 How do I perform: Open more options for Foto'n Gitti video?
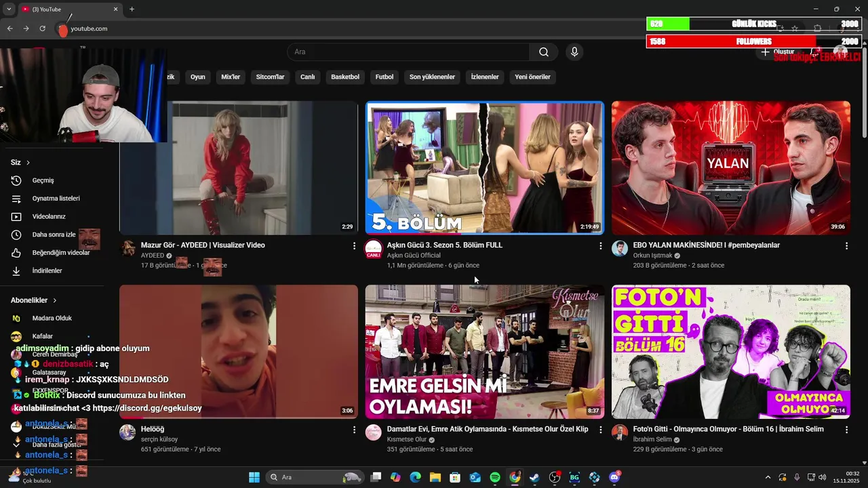click(x=846, y=430)
